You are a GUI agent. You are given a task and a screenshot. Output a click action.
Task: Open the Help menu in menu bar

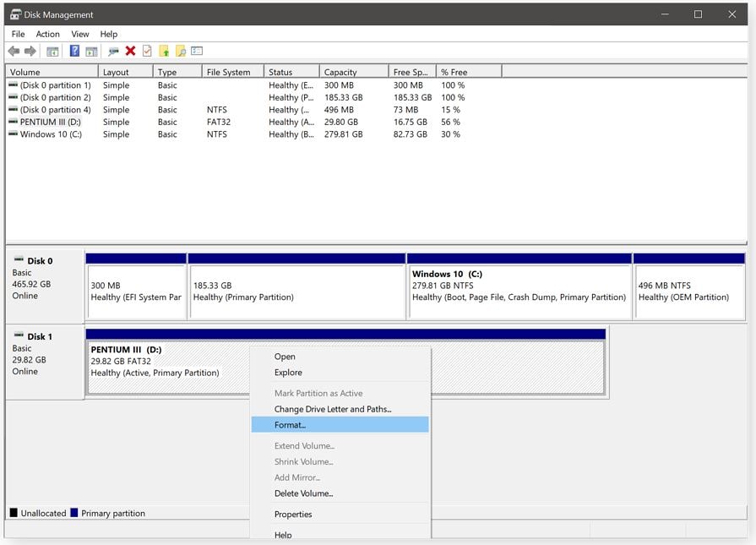pos(108,34)
